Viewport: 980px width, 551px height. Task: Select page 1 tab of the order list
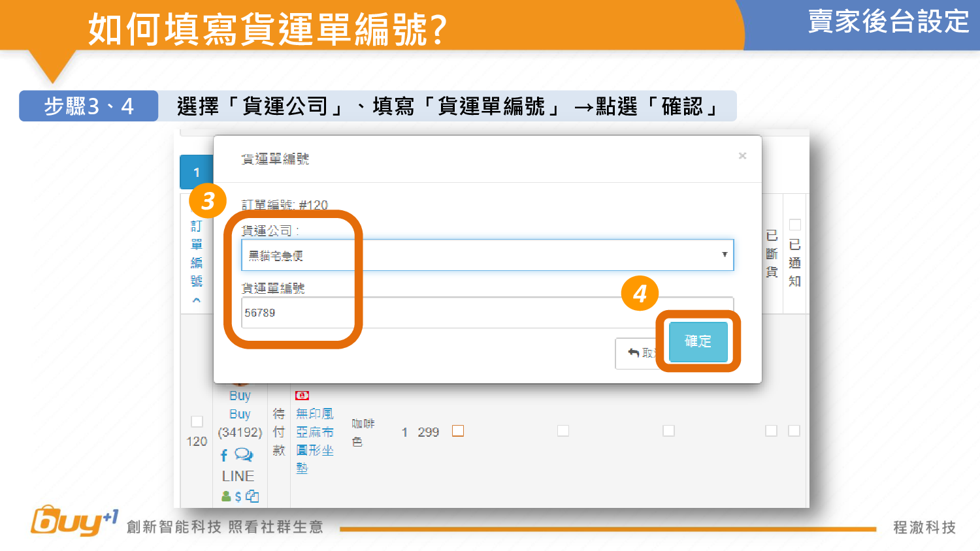pos(197,173)
